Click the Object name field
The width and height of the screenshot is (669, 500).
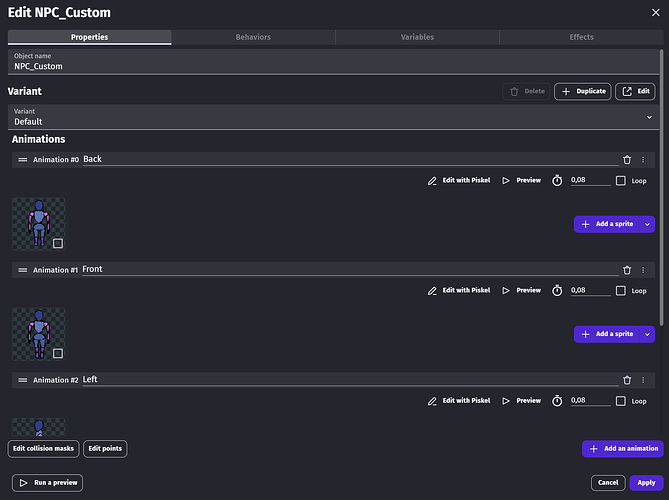(x=333, y=62)
